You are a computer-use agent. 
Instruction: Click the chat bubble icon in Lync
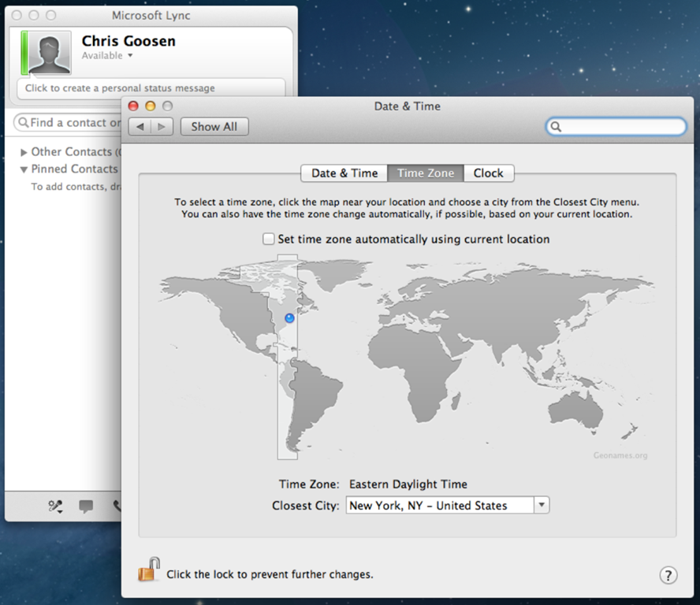pos(86,507)
